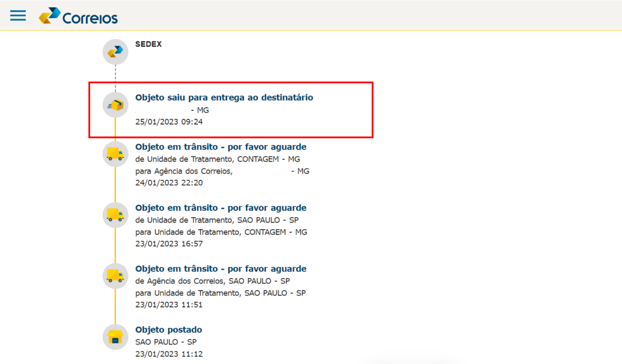Select the SEDEX label text
The image size is (622, 364).
point(148,44)
